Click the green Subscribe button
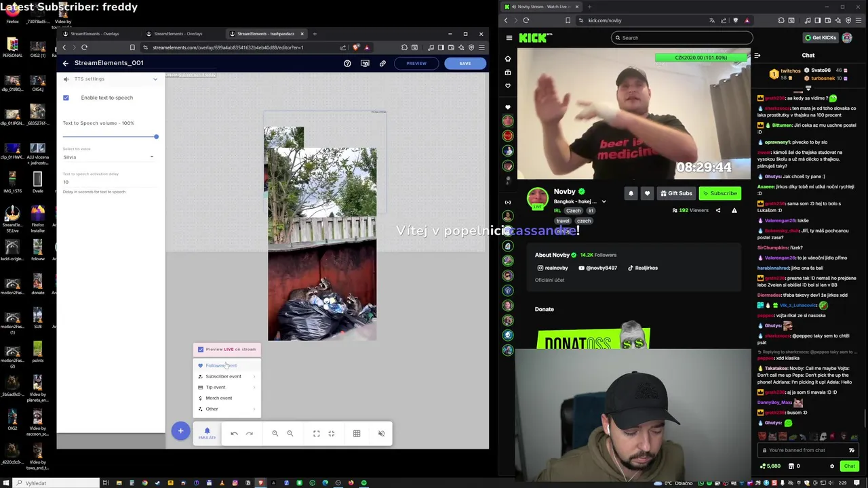 (x=720, y=193)
